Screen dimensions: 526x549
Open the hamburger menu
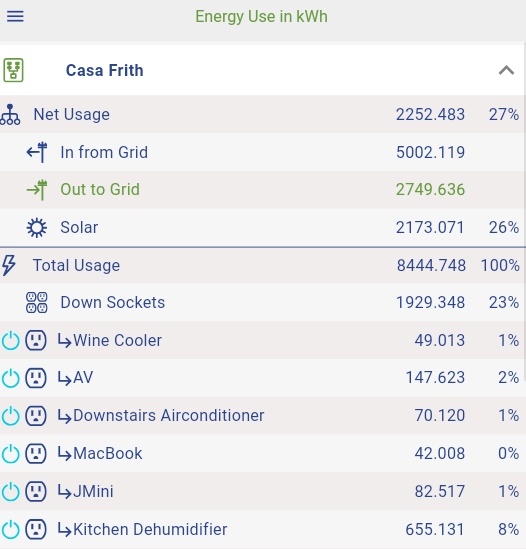point(15,16)
